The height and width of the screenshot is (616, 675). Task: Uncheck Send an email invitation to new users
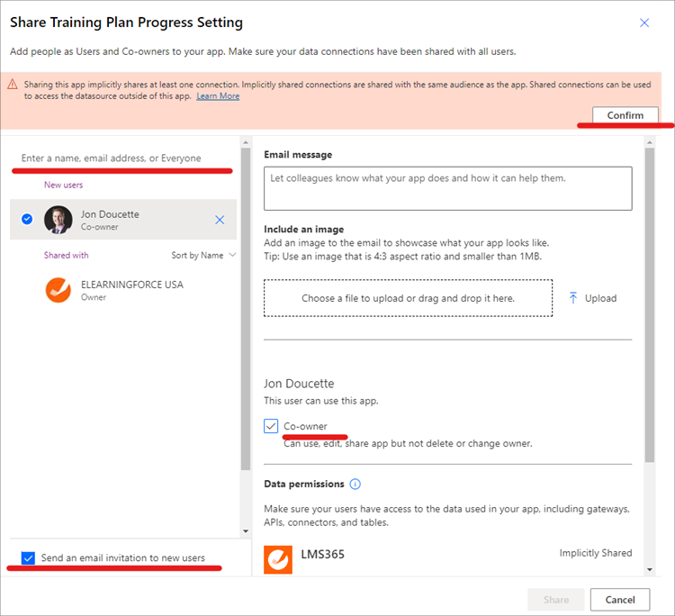click(x=28, y=557)
